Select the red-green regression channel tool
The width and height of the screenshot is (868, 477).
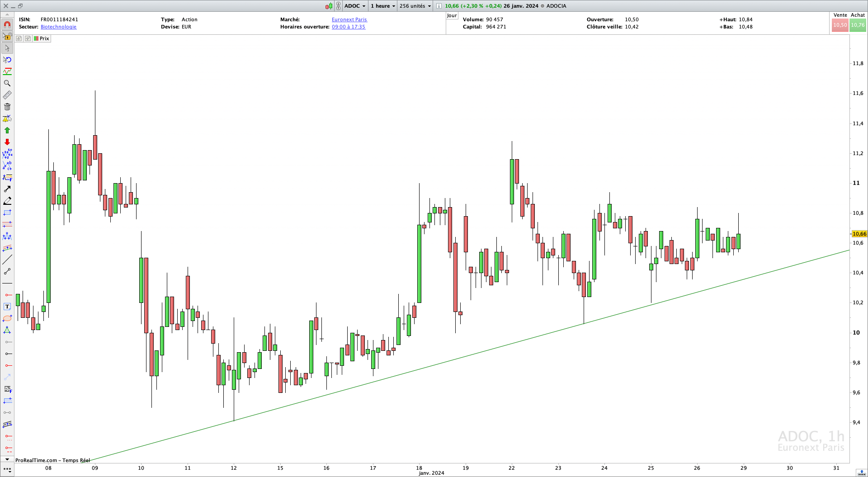tap(7, 248)
